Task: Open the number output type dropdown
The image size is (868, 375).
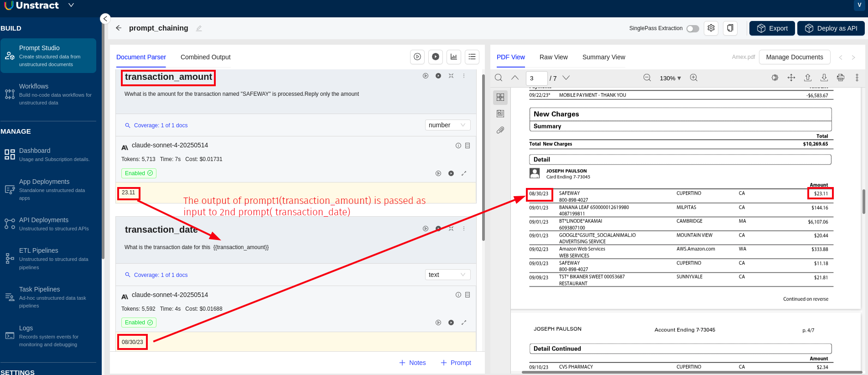Action: [x=447, y=125]
